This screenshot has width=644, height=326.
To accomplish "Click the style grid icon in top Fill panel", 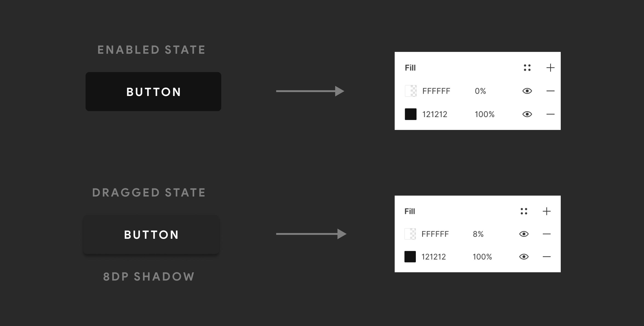I will (527, 68).
